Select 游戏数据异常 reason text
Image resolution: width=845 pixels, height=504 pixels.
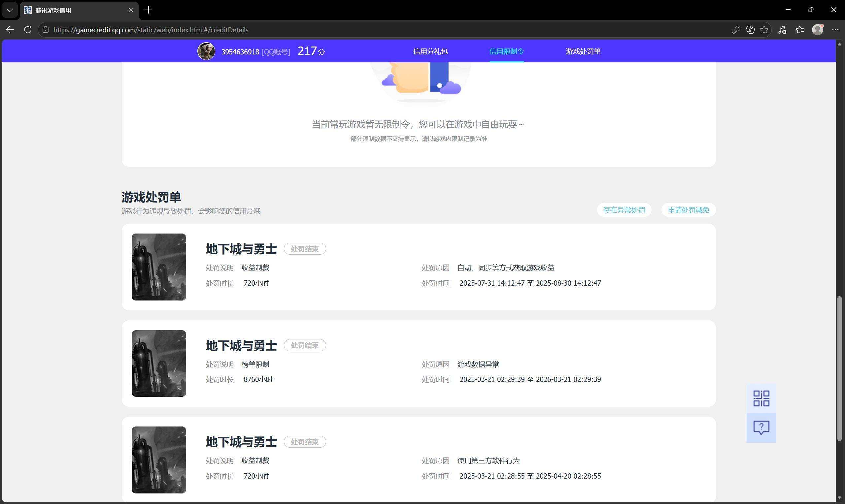point(478,364)
